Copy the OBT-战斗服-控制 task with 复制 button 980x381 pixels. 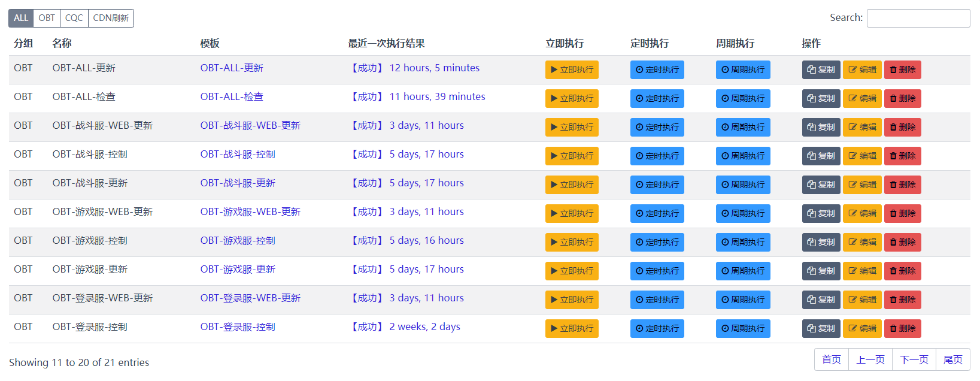(821, 156)
